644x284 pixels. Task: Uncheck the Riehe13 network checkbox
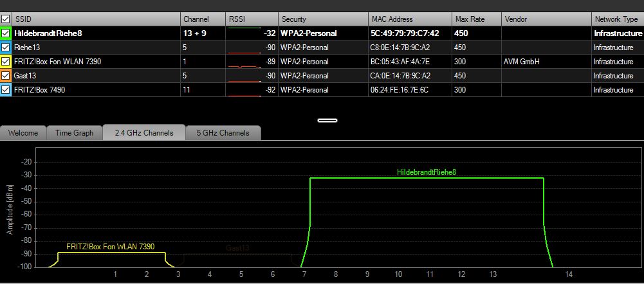5,47
